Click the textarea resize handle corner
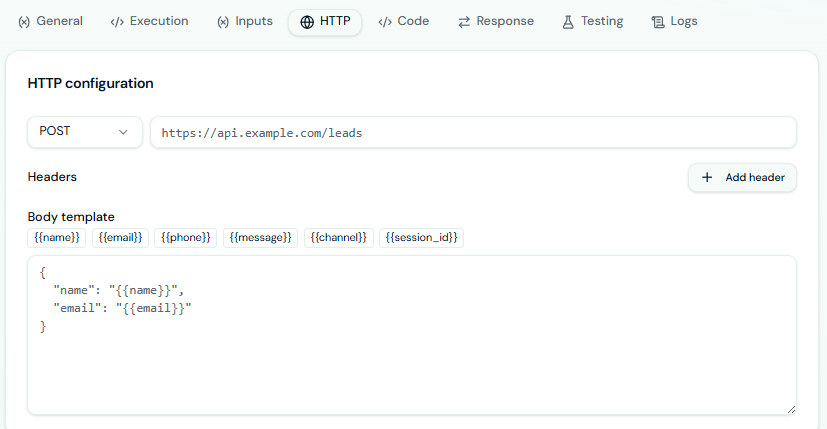827x429 pixels. click(791, 409)
